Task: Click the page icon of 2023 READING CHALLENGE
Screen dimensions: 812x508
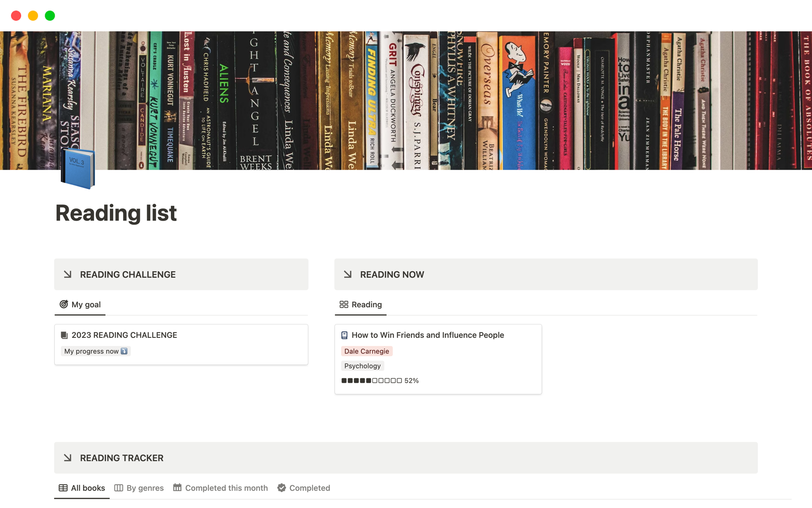Action: click(x=64, y=335)
